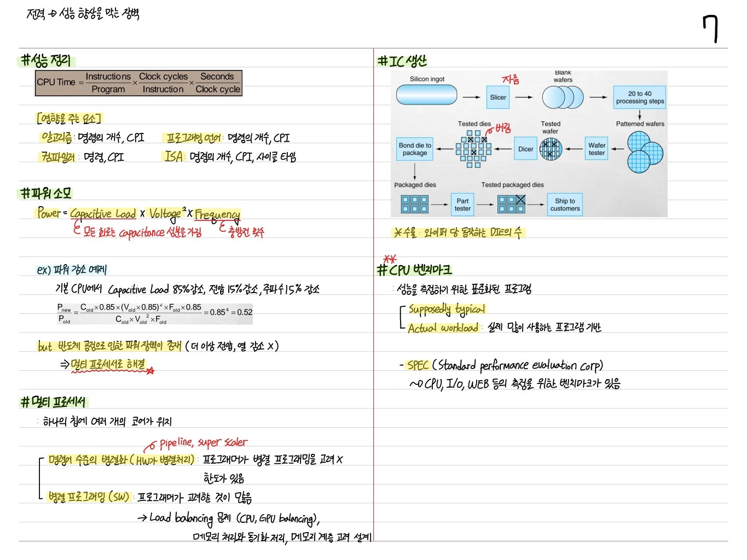
Task: Click the page number 7 at the top right
Action: point(710,29)
